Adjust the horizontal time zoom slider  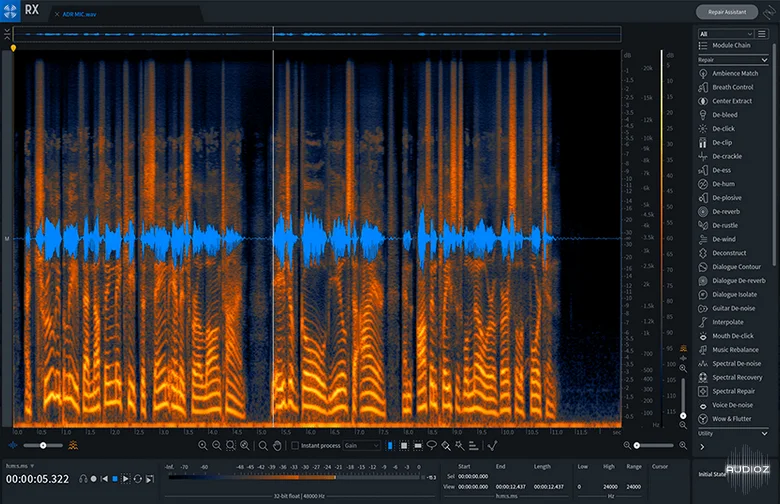655,445
